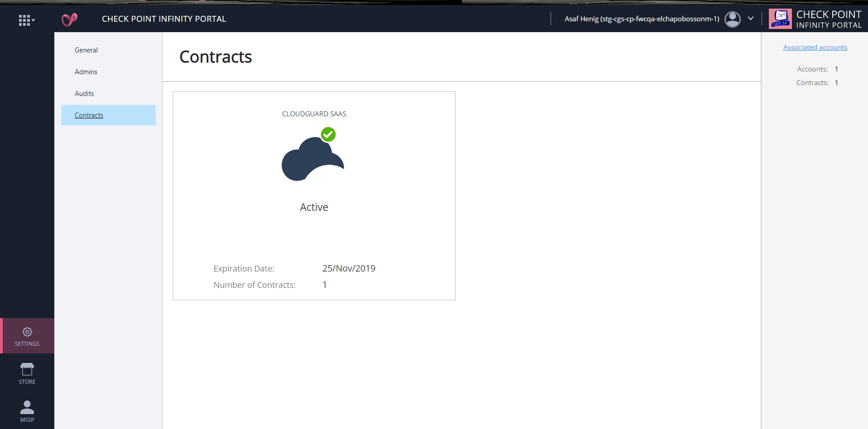Viewport: 868px width, 429px height.
Task: Click the Active status text
Action: (x=314, y=207)
